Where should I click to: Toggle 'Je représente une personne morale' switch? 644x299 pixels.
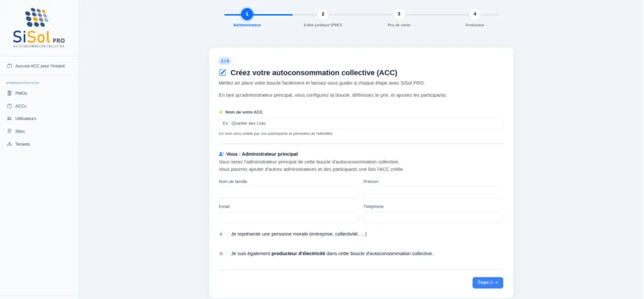pos(223,234)
